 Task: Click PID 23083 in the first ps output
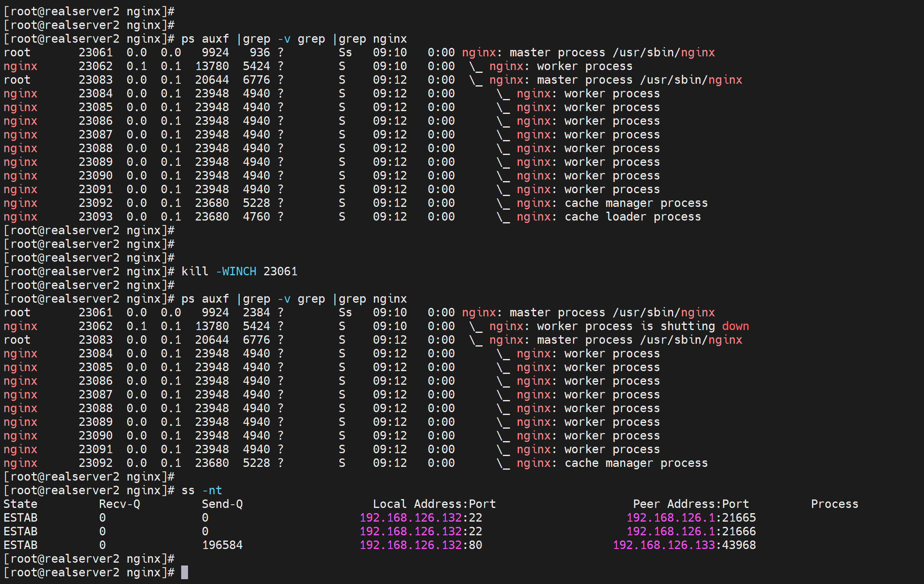coord(95,80)
